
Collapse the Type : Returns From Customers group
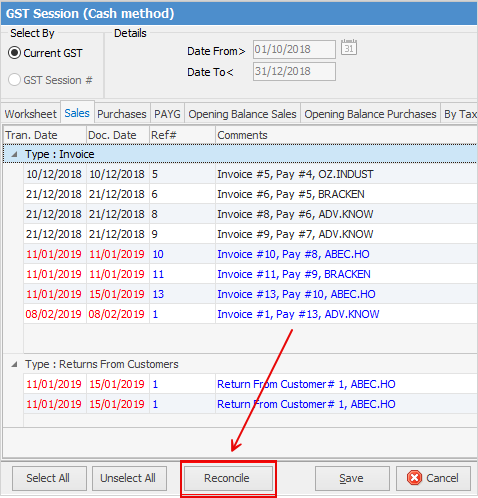(14, 364)
